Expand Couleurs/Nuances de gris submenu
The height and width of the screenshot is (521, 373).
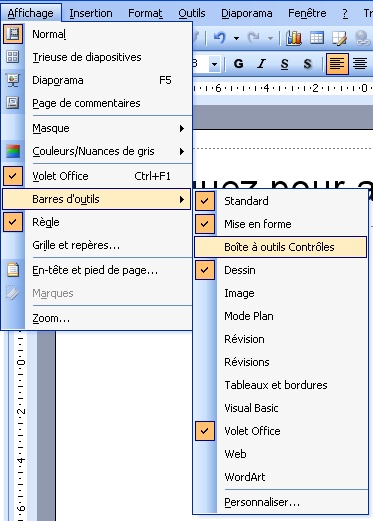pos(182,151)
